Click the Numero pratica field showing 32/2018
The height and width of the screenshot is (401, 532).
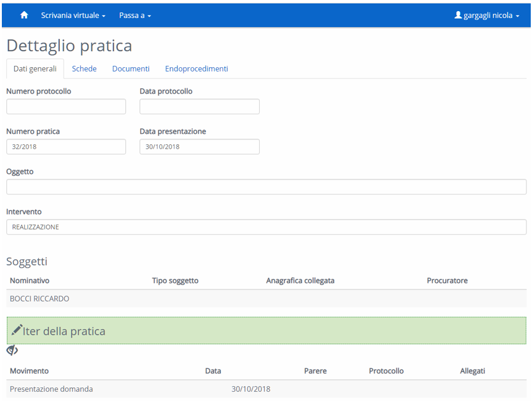(66, 147)
